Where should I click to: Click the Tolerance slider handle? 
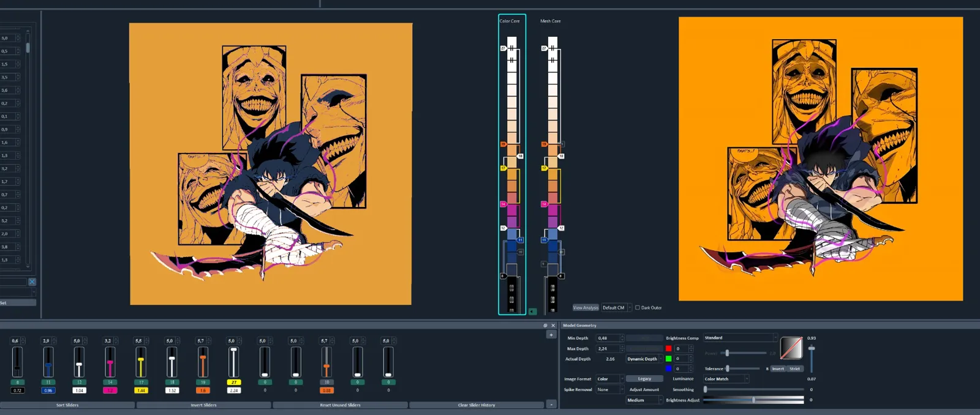727,368
